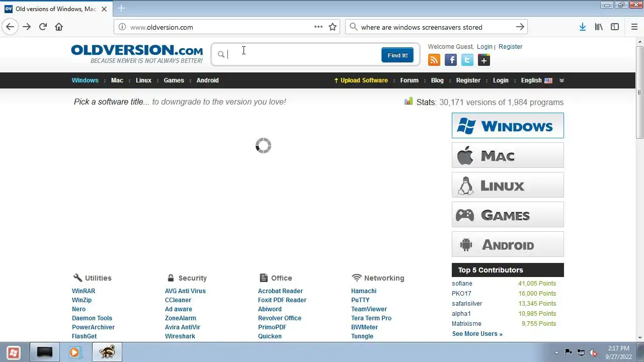The height and width of the screenshot is (362, 644).
Task: Open the RSS feed icon
Action: (x=434, y=60)
